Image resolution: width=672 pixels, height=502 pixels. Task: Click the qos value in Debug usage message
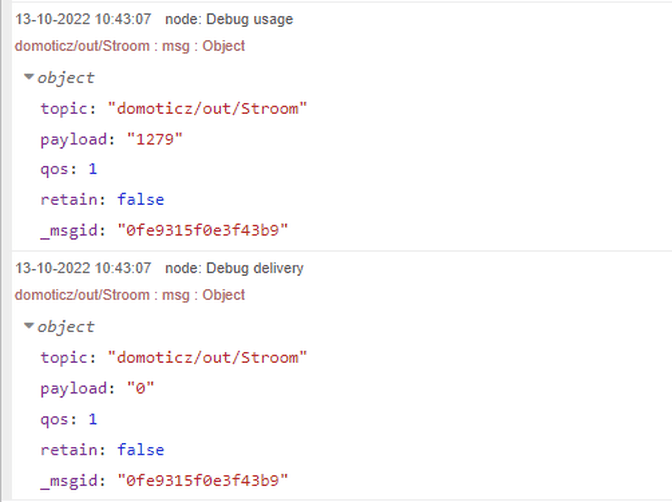click(x=93, y=169)
